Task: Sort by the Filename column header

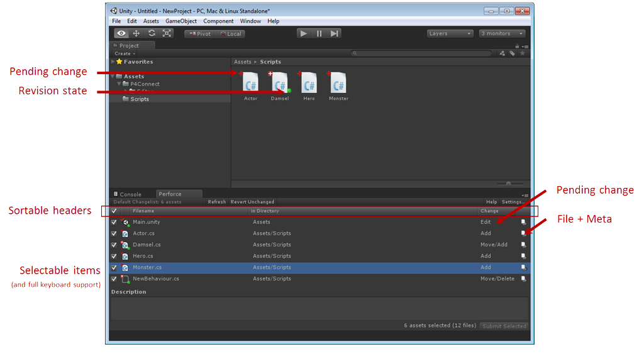Action: tap(143, 211)
